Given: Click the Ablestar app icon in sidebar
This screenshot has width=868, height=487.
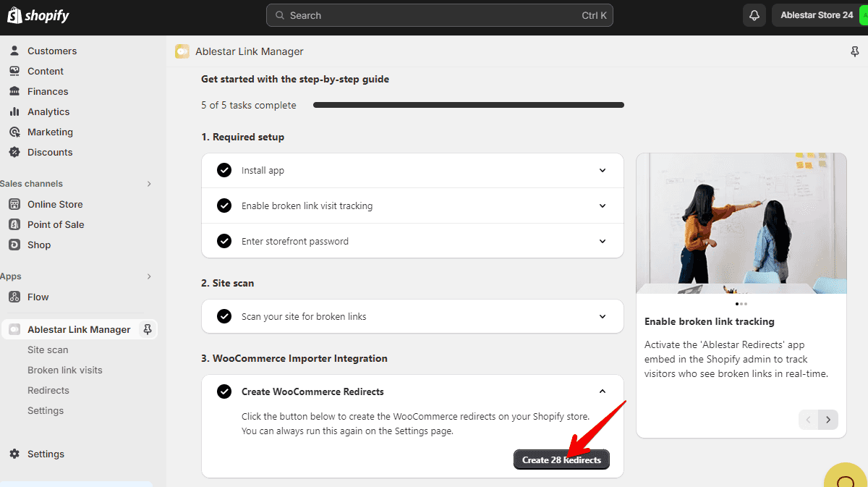Looking at the screenshot, I should point(14,329).
